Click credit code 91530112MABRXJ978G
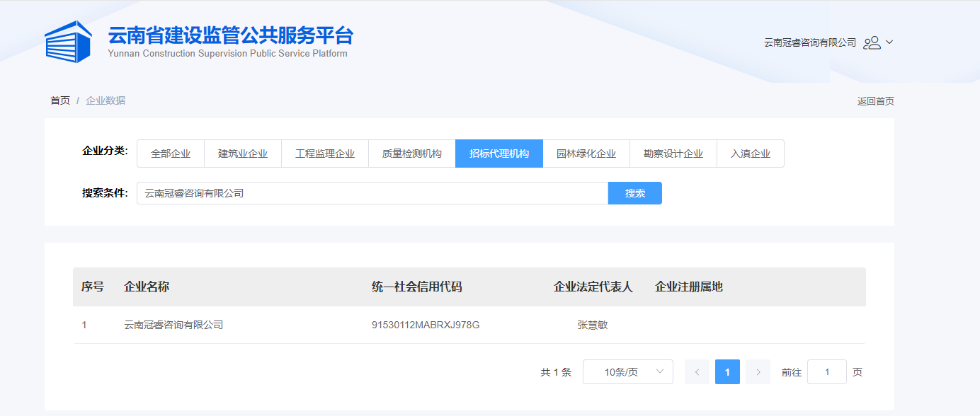 coord(426,325)
